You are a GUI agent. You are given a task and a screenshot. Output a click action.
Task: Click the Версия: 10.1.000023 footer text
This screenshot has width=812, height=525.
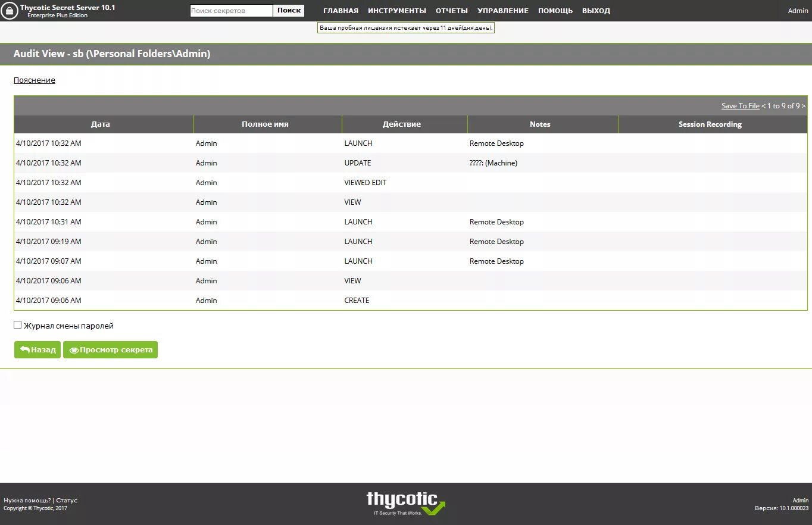(x=782, y=508)
